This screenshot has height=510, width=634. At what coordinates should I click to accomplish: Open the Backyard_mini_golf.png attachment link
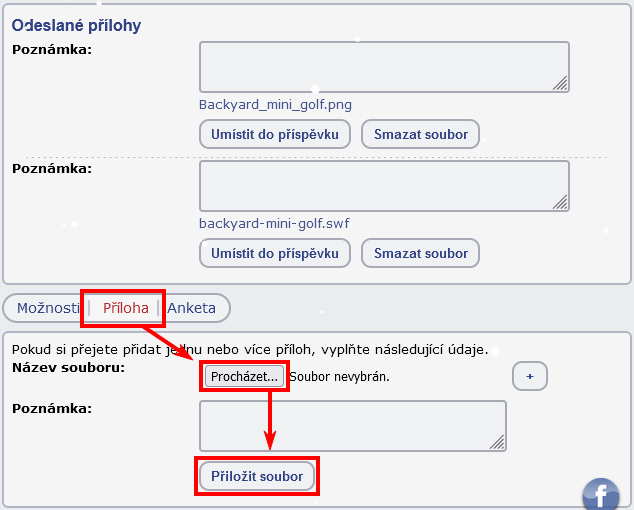point(275,105)
